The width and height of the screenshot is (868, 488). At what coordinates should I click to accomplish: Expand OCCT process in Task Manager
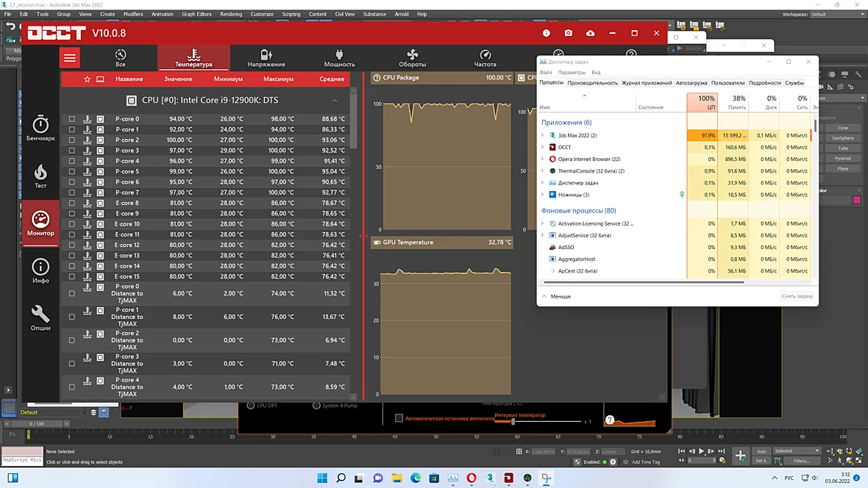(x=543, y=147)
